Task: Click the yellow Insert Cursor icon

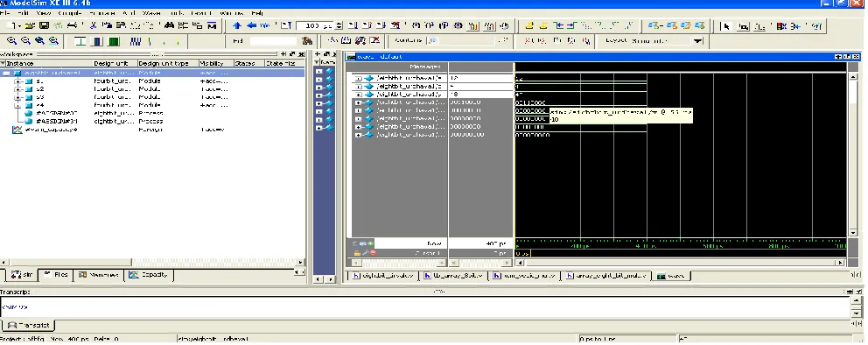Action: (529, 25)
